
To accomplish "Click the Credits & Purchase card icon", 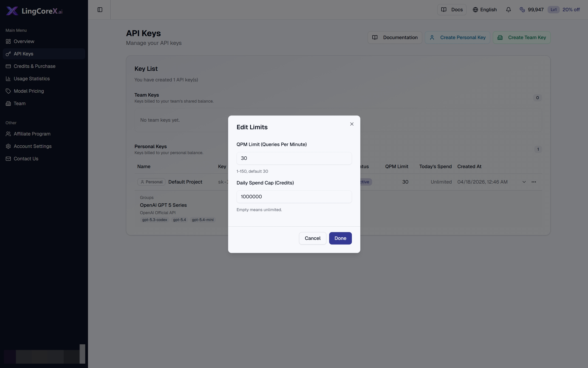I will (x=8, y=66).
